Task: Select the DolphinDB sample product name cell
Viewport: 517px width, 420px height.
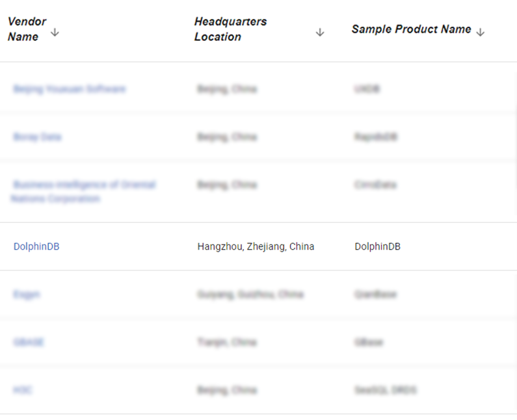Action: tap(377, 246)
